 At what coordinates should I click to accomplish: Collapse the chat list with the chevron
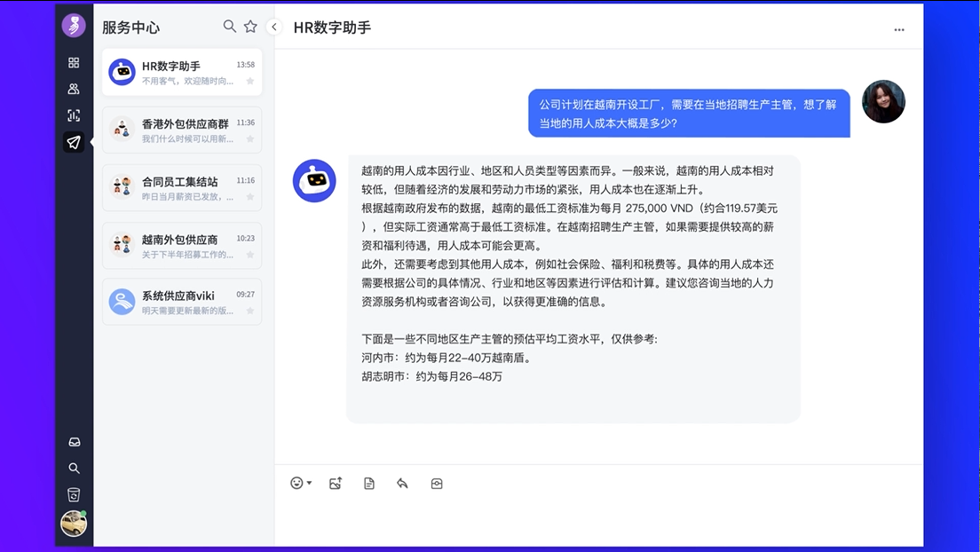274,27
